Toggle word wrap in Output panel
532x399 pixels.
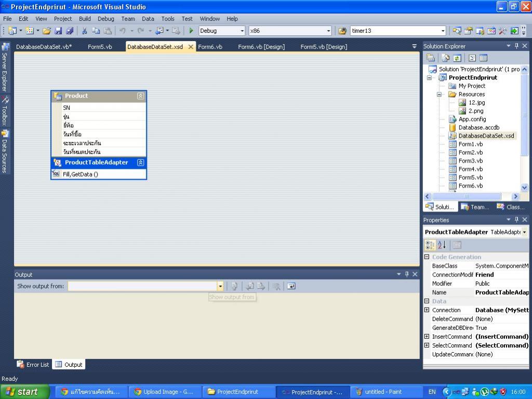[x=291, y=286]
